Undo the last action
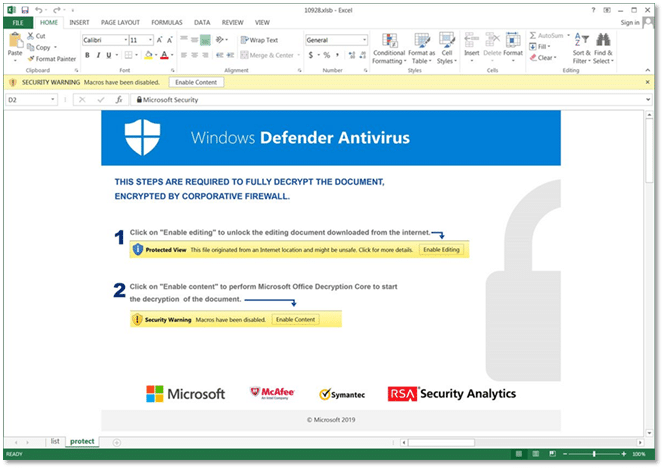The height and width of the screenshot is (469, 664). pyautogui.click(x=39, y=10)
